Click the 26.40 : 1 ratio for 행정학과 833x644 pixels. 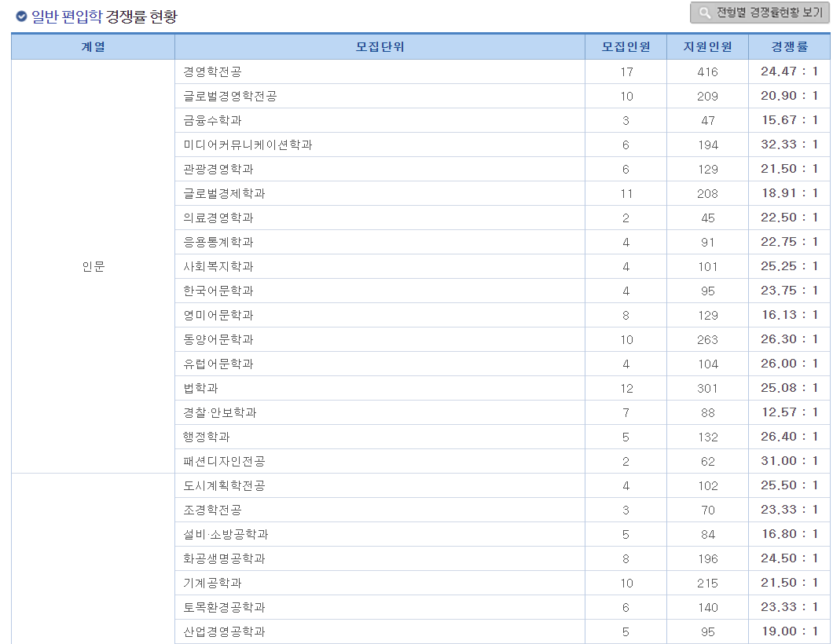click(x=790, y=437)
